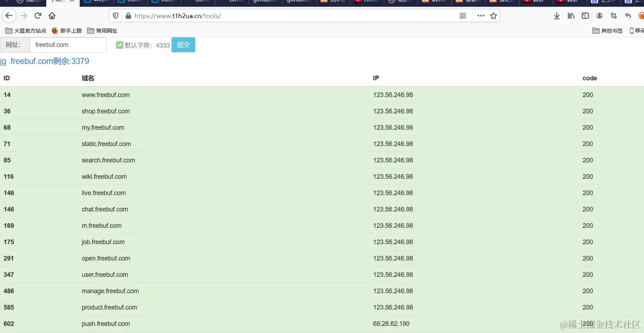The width and height of the screenshot is (644, 333).
Task: Click the forward navigation arrow
Action: (x=23, y=16)
